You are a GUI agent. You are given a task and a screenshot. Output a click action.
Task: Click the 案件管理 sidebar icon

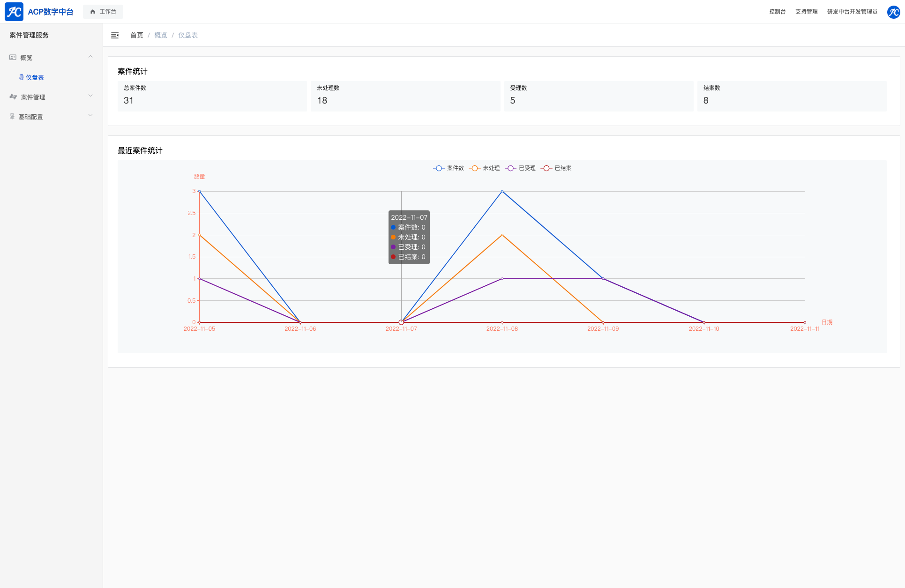click(x=13, y=97)
